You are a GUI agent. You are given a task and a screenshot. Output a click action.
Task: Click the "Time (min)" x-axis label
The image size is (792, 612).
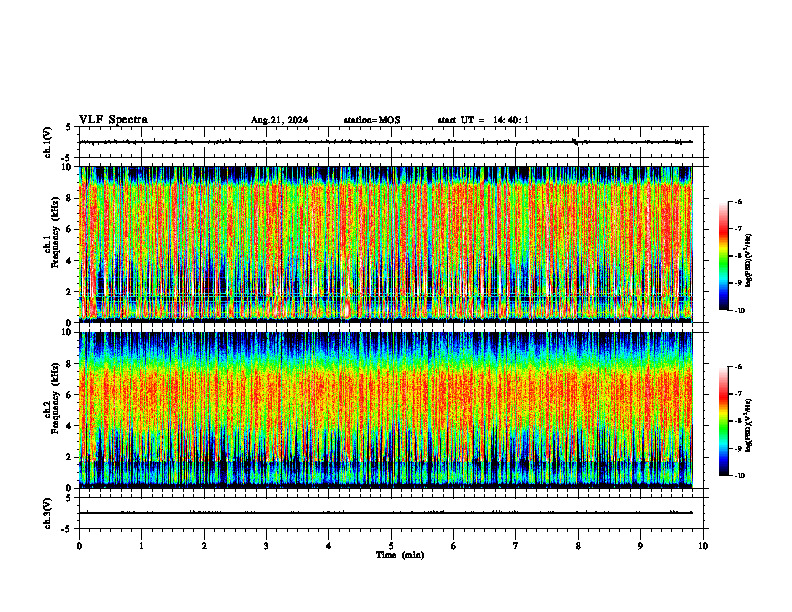(400, 555)
